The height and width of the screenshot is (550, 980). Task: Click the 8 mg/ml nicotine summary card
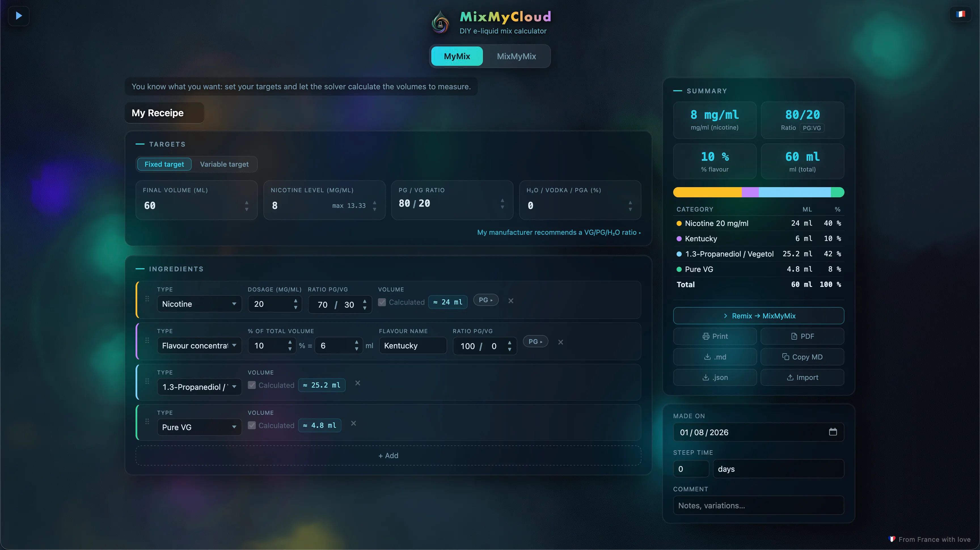pyautogui.click(x=715, y=120)
